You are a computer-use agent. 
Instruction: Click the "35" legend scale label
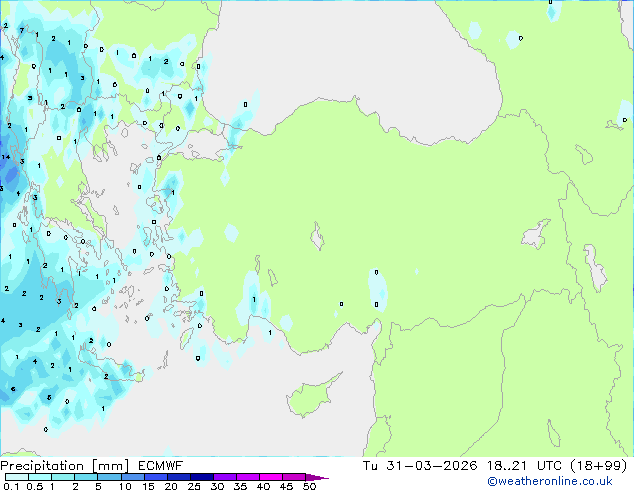(240, 486)
